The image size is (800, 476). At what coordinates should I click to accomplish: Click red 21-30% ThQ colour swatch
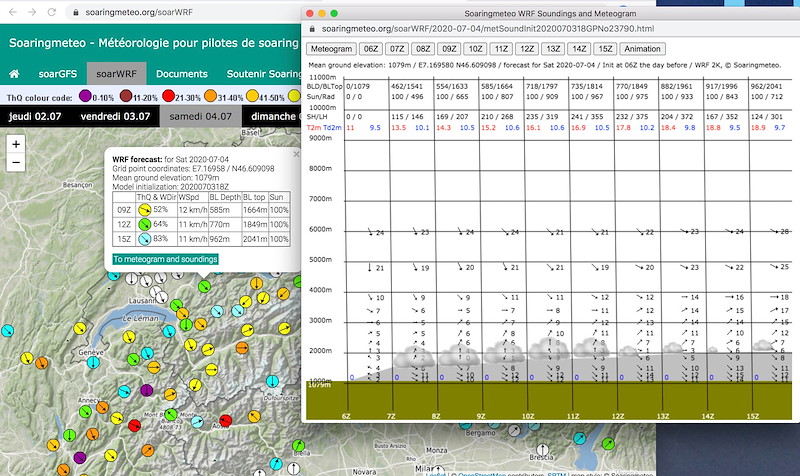168,95
